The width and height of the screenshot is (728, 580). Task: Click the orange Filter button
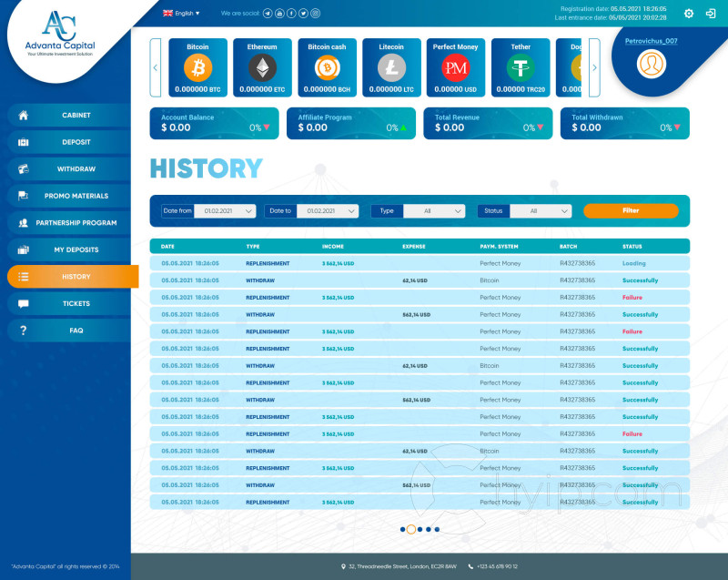(631, 211)
